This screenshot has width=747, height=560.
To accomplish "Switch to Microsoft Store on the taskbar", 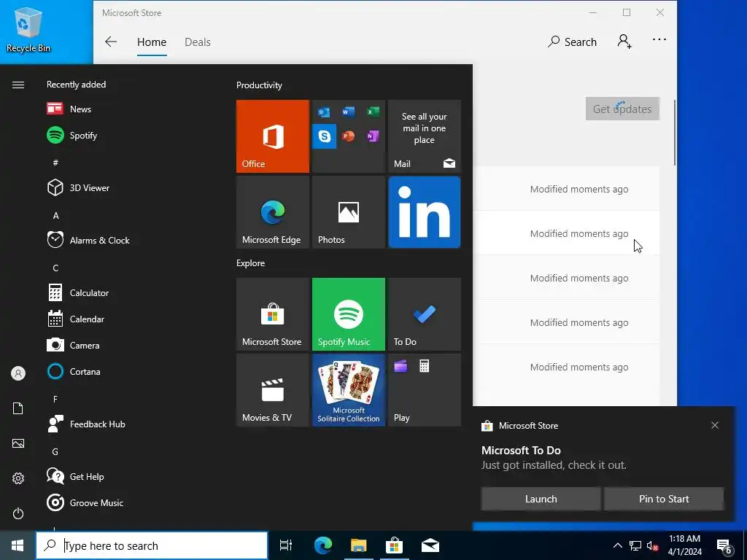I will click(395, 545).
